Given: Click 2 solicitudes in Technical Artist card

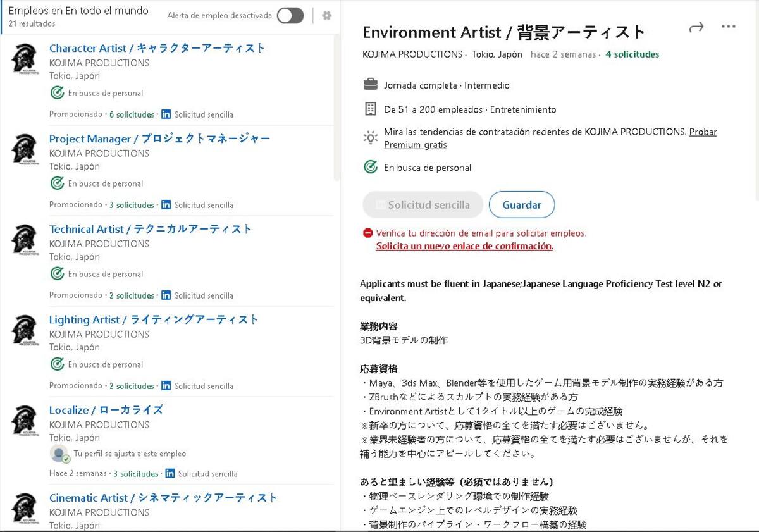Looking at the screenshot, I should pyautogui.click(x=132, y=295).
